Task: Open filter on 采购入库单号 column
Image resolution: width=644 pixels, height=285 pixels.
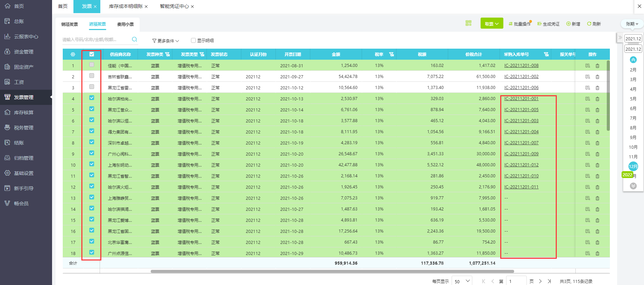Action: click(546, 55)
